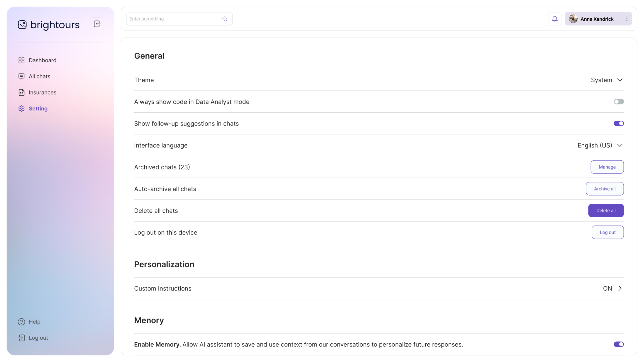Open Custom Instructions via the chevron
This screenshot has height=362, width=644.
620,288
